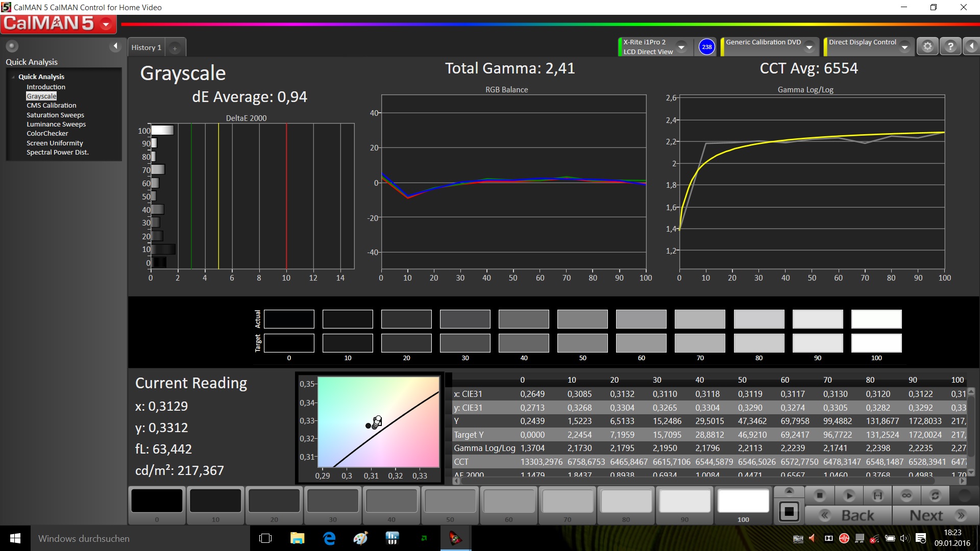
Task: Collapse the left Quick Analysis panel arrow
Action: (x=115, y=46)
